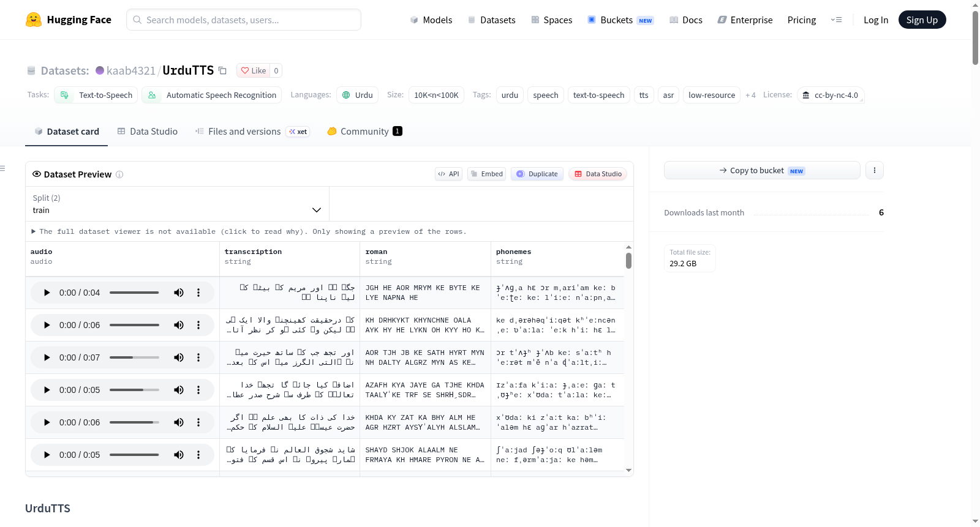The width and height of the screenshot is (980, 527).
Task: Mute the KH DRHKYKT audio clip
Action: click(179, 325)
